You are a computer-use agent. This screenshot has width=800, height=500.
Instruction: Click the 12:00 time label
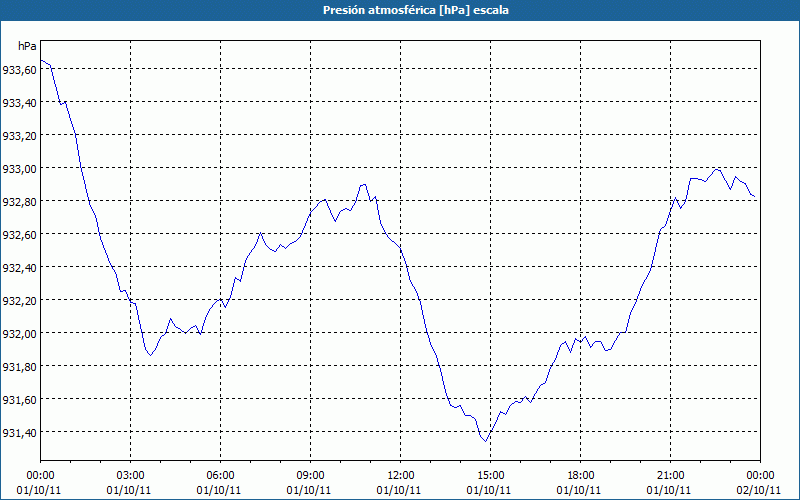tap(401, 476)
